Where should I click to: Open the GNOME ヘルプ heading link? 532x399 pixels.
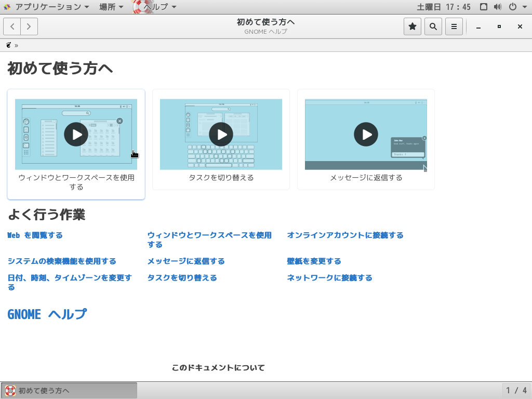[x=47, y=314]
